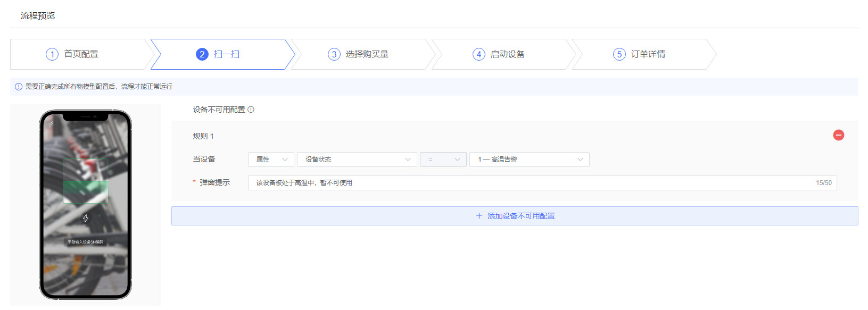Switch to 扫一扫 step

click(x=222, y=54)
